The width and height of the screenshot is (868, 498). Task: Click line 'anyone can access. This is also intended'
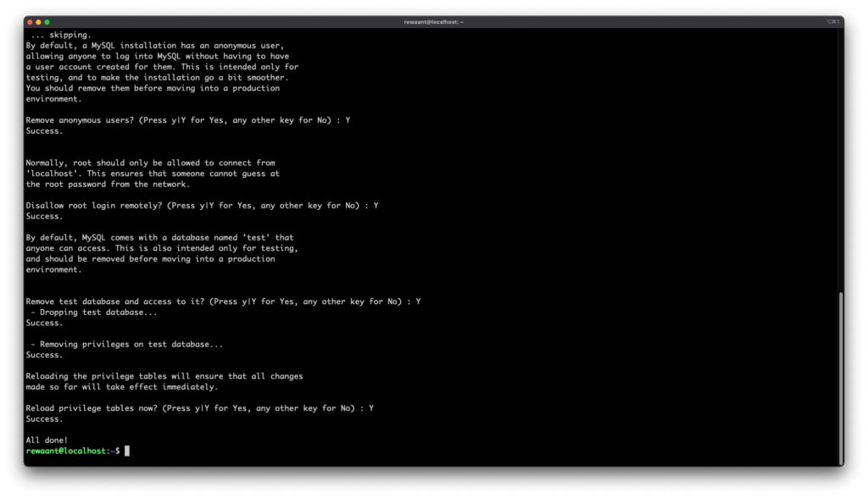click(x=162, y=248)
